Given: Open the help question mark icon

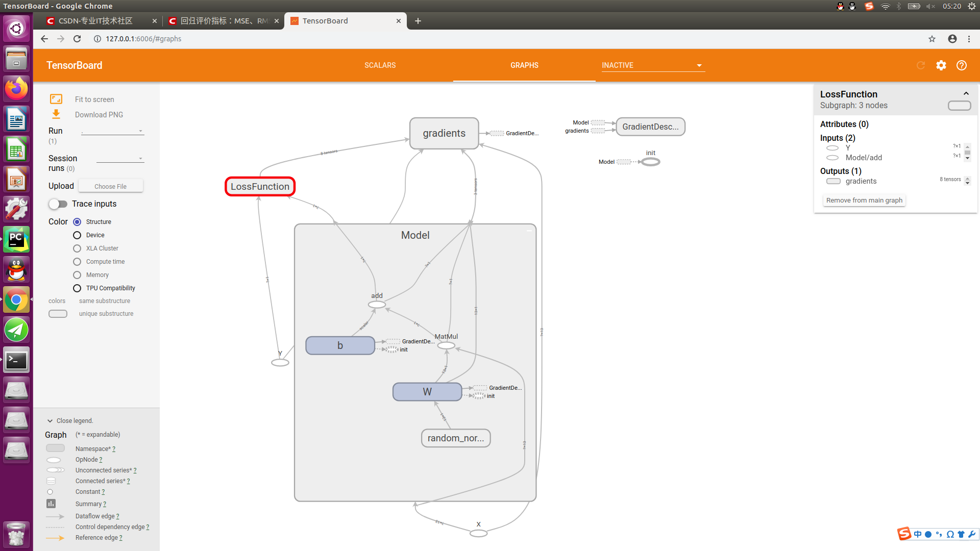Looking at the screenshot, I should [962, 65].
